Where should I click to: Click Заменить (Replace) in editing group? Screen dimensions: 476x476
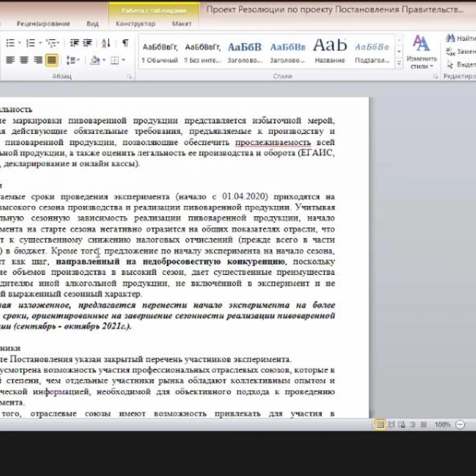pyautogui.click(x=461, y=51)
